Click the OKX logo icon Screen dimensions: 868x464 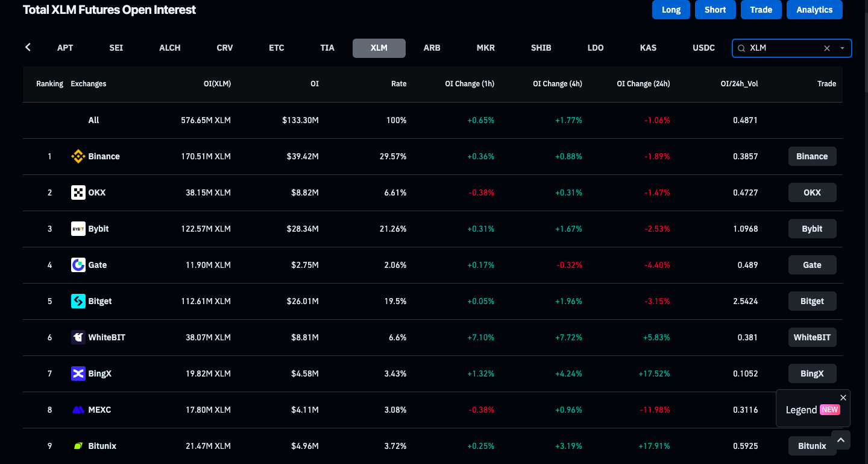(x=78, y=192)
